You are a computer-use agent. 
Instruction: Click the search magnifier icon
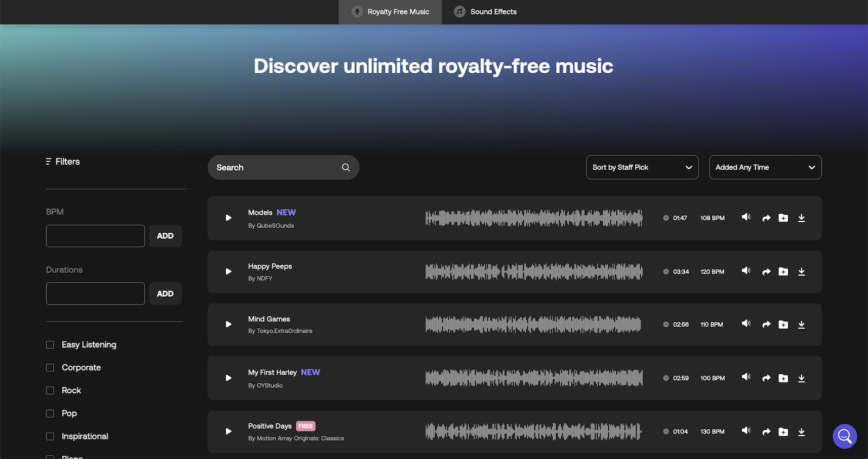click(x=346, y=168)
